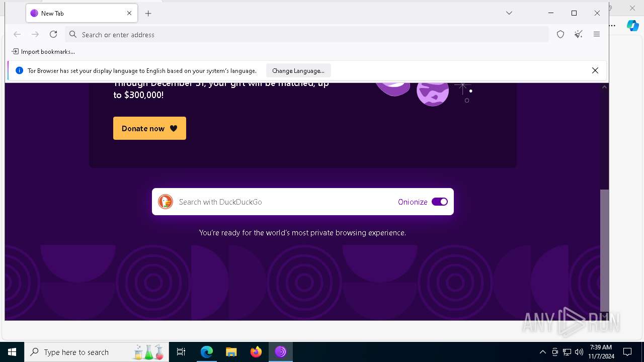The image size is (644, 362).
Task: Click the page vertical scrollbar thumb
Action: coord(605,250)
